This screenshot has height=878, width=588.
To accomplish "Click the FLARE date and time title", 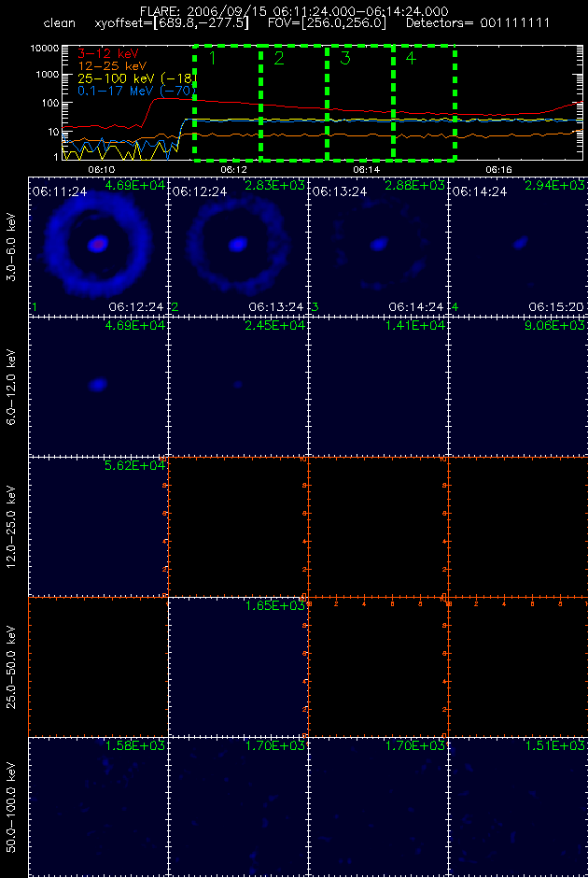I will pyautogui.click(x=294, y=10).
